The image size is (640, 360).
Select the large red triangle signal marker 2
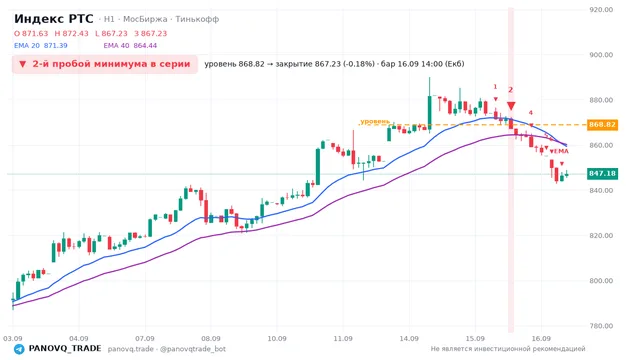511,106
